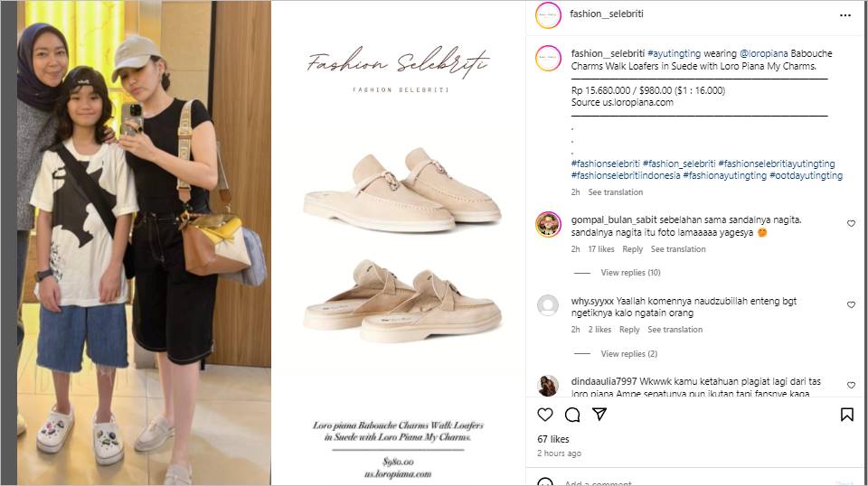This screenshot has width=868, height=486.
Task: Open the #ayutingting hashtag link
Action: 674,53
